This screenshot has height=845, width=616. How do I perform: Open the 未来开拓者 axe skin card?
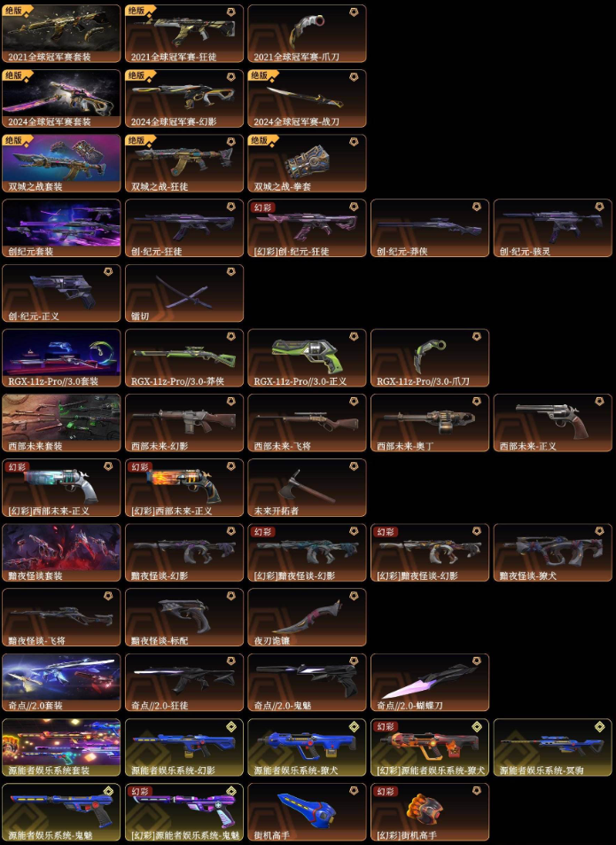pos(307,488)
